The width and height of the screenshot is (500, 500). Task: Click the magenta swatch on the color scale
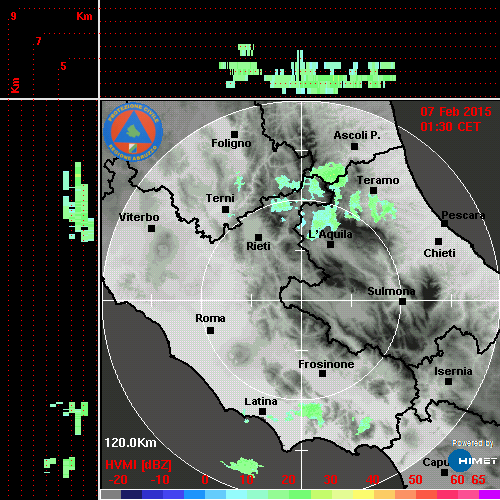489,494
